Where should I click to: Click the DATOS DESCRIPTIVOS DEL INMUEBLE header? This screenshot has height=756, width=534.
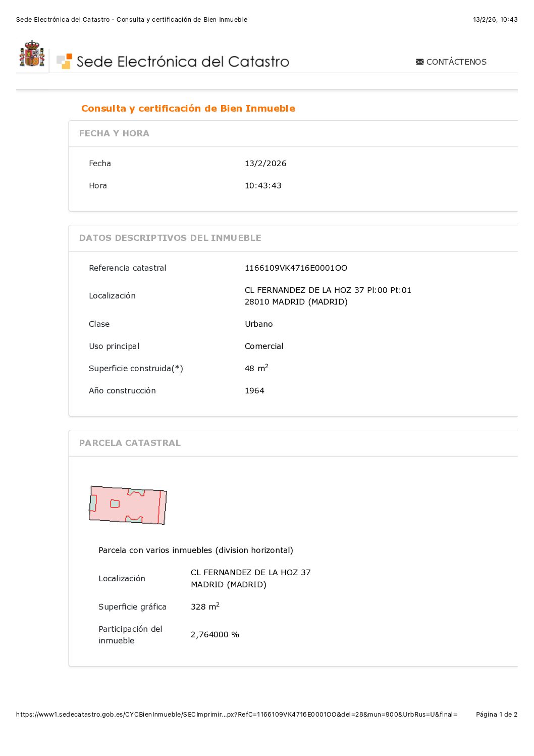[170, 238]
